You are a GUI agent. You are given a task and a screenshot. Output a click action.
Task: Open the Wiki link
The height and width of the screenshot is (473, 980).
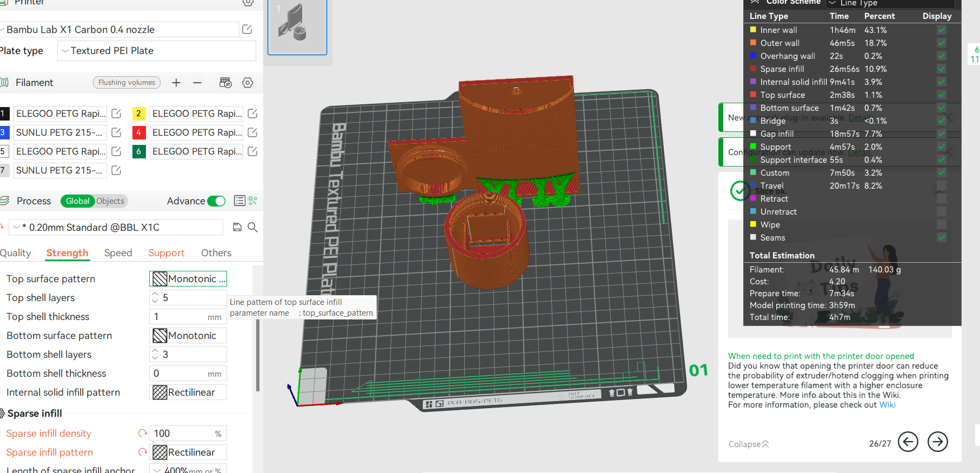[887, 405]
